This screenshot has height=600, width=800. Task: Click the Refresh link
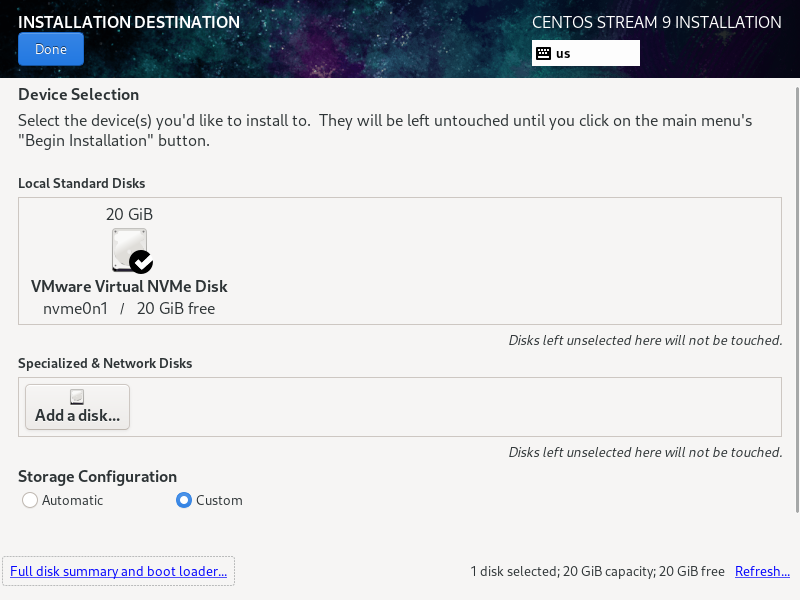point(762,571)
